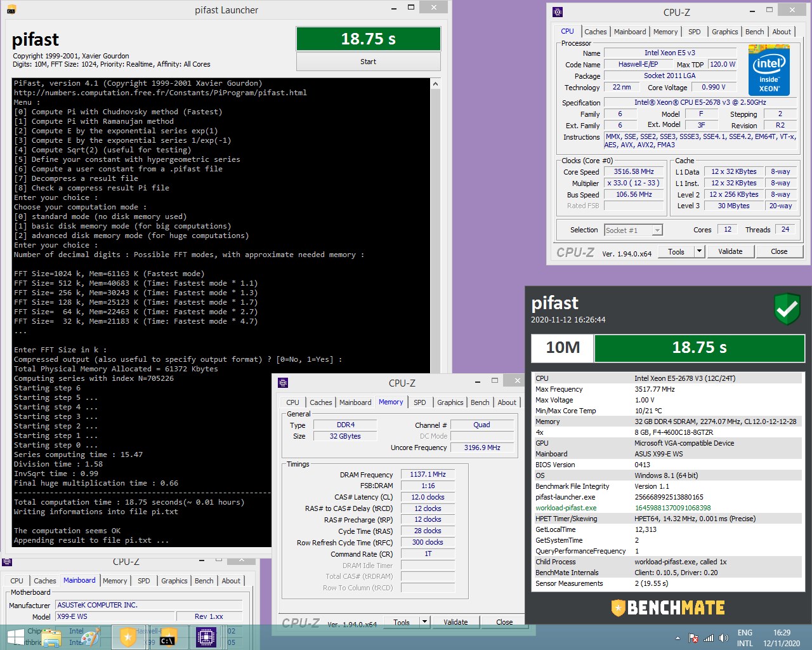
Task: Click the DRAM Frequency value 1137.1 MHz
Action: pos(428,474)
